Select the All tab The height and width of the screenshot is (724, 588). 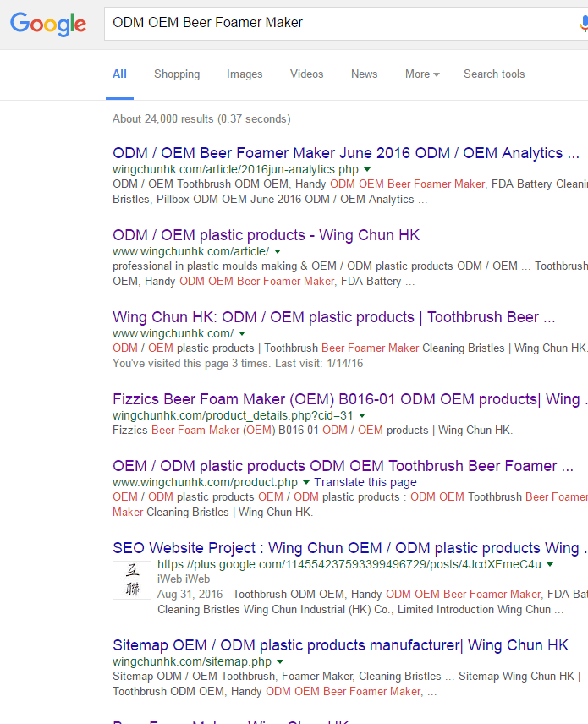tap(119, 74)
